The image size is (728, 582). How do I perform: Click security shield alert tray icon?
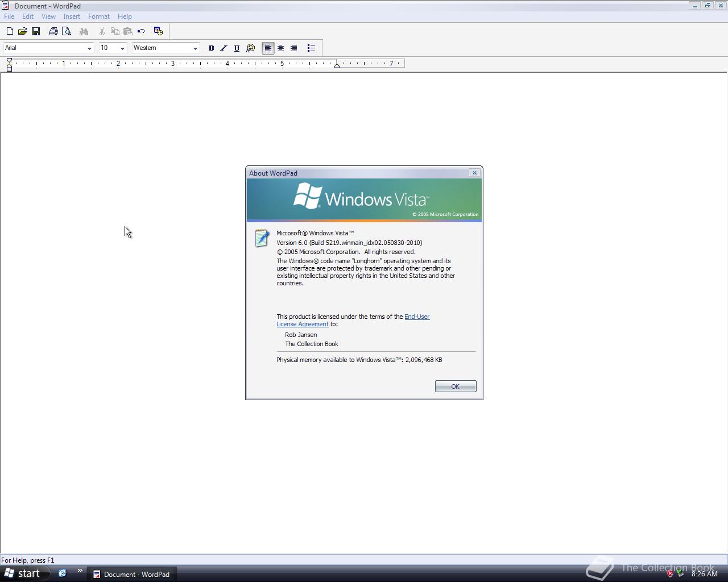point(670,573)
